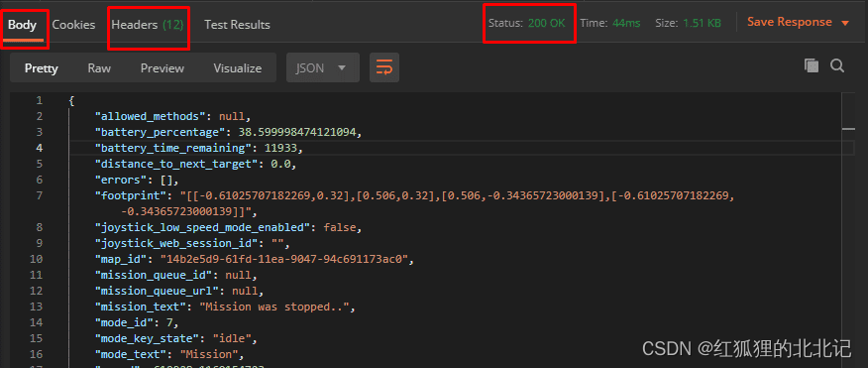Click the response vertical scrollbar
868x368 pixels.
(x=848, y=229)
